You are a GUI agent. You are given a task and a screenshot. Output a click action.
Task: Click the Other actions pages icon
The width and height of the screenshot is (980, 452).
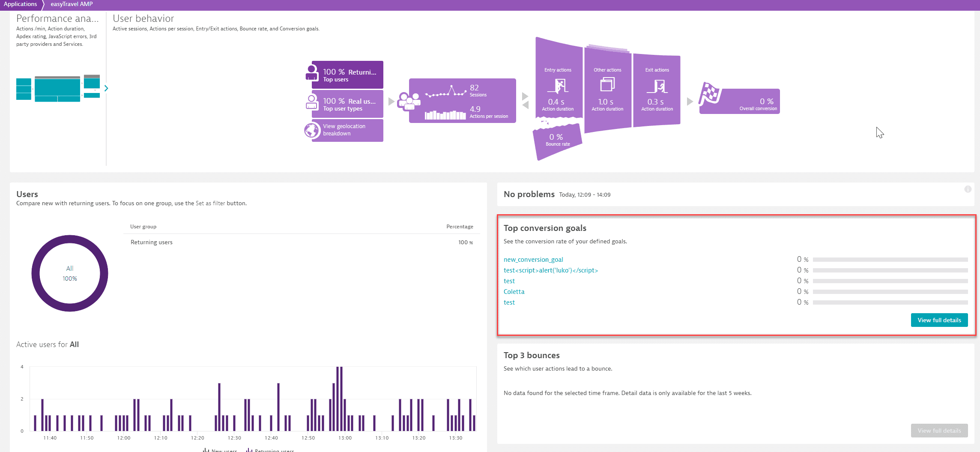(x=607, y=84)
